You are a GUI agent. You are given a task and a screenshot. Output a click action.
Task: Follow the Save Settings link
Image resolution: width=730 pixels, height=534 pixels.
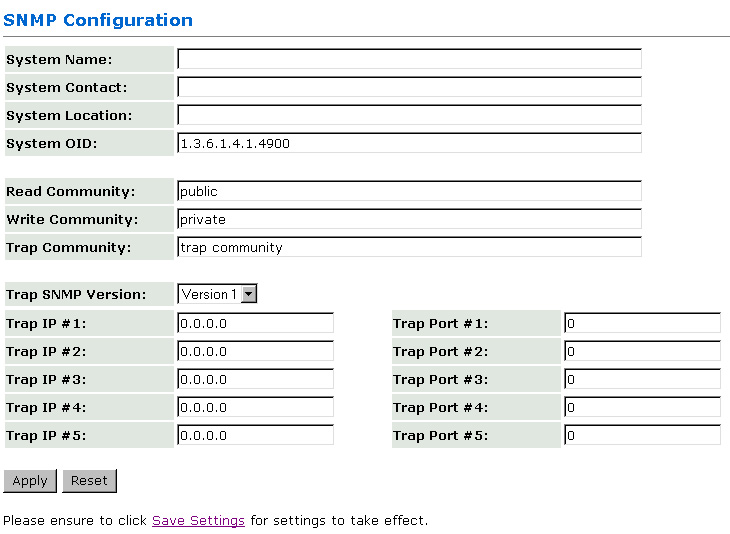click(198, 521)
